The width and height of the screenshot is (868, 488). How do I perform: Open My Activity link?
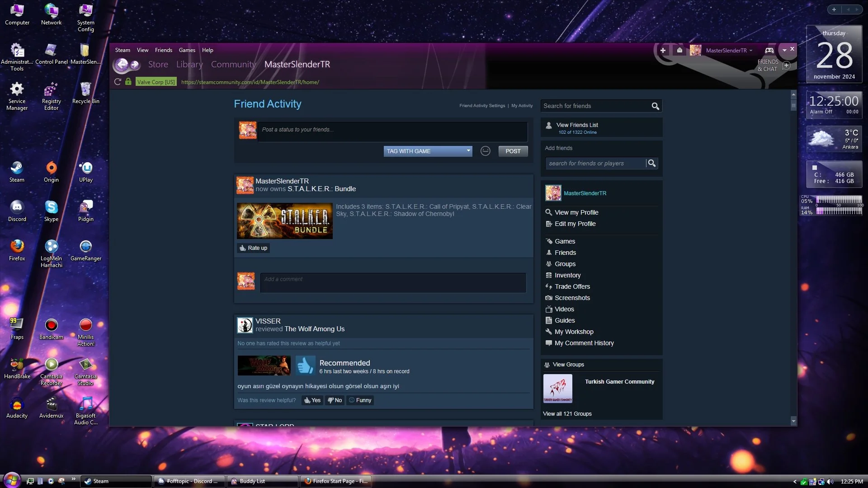522,106
